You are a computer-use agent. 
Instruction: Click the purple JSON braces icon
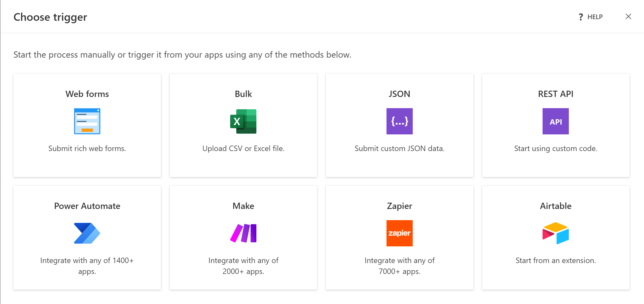point(399,121)
